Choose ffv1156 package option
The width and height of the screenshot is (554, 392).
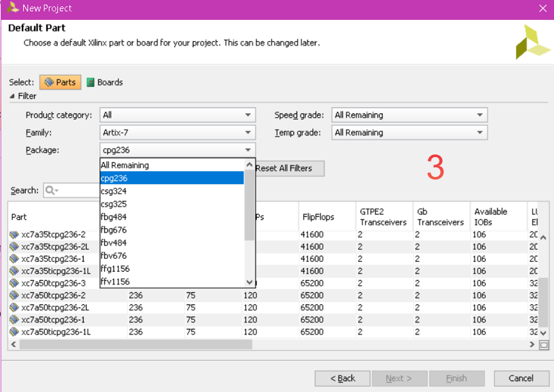[172, 282]
